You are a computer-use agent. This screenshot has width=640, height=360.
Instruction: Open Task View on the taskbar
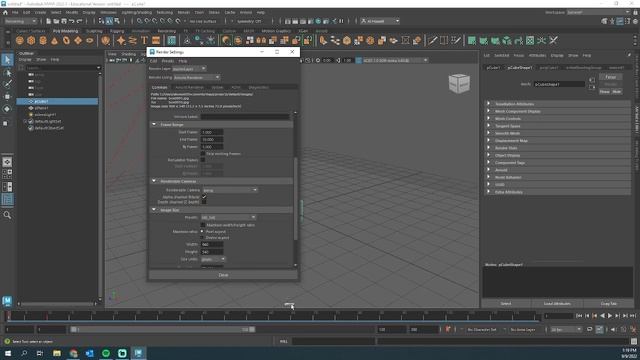point(40,353)
